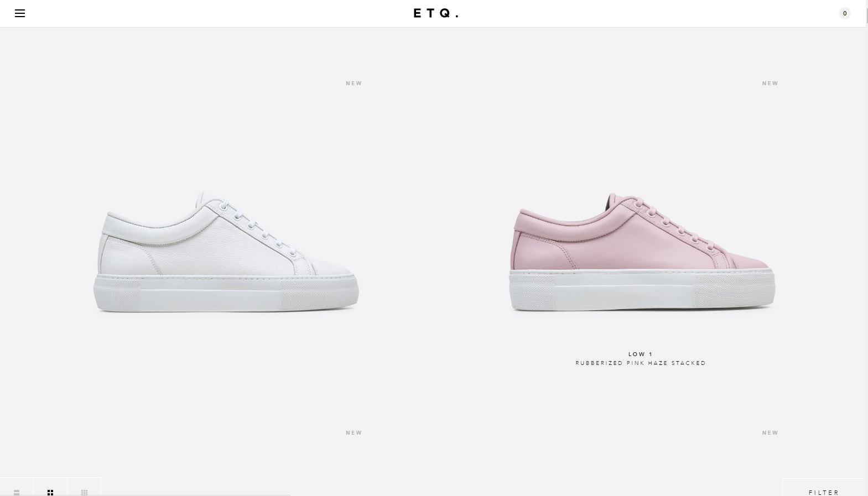
Task: Click the white sneaker's platform sole
Action: click(226, 294)
